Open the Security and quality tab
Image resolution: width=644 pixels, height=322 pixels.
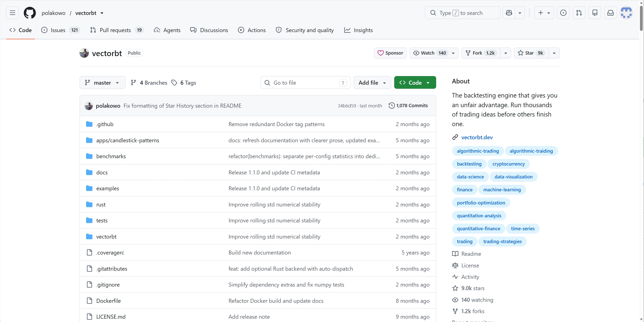[x=305, y=30]
